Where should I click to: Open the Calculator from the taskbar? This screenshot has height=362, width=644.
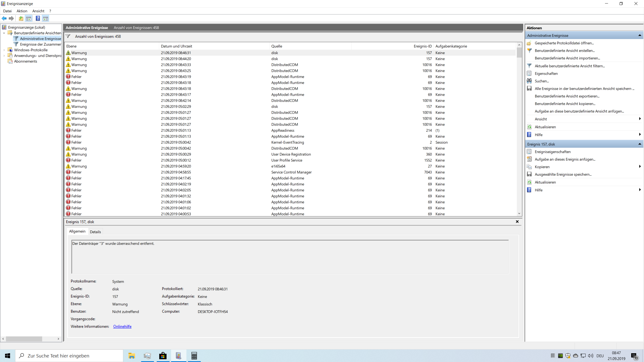tap(194, 355)
